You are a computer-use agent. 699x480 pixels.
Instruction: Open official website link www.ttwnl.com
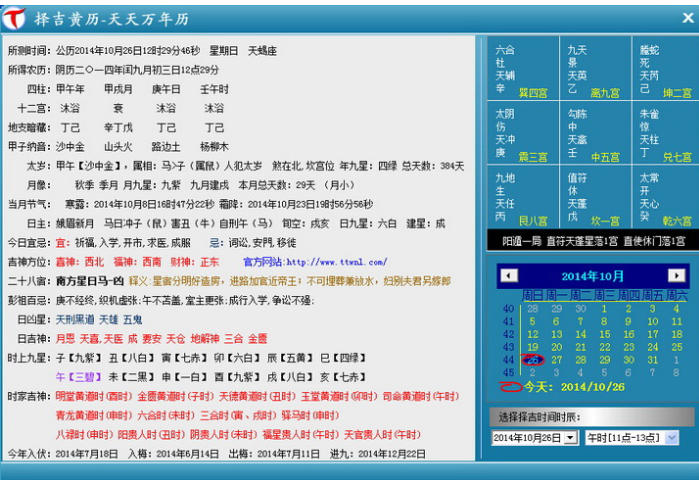click(x=329, y=262)
